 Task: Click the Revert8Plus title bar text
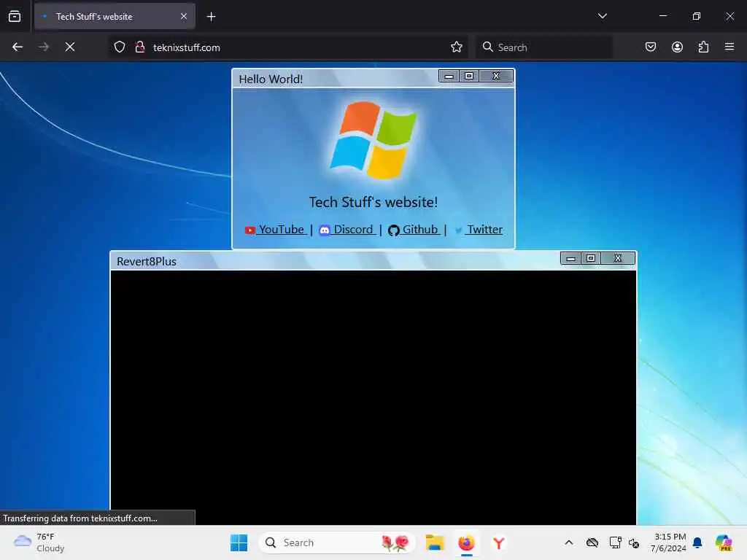click(146, 262)
